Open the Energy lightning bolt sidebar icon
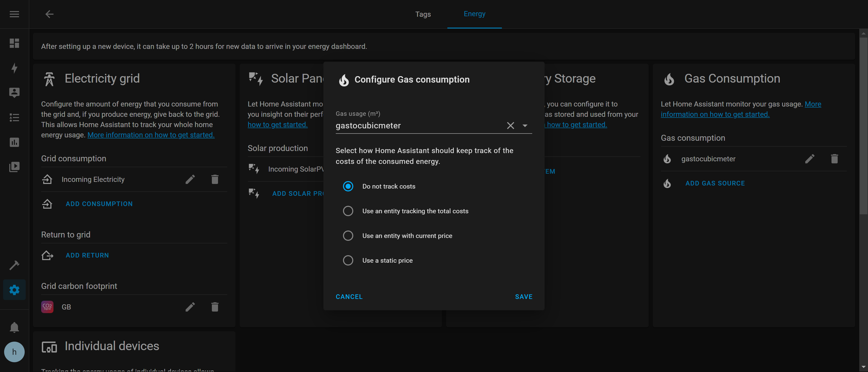The width and height of the screenshot is (868, 372). 14,68
